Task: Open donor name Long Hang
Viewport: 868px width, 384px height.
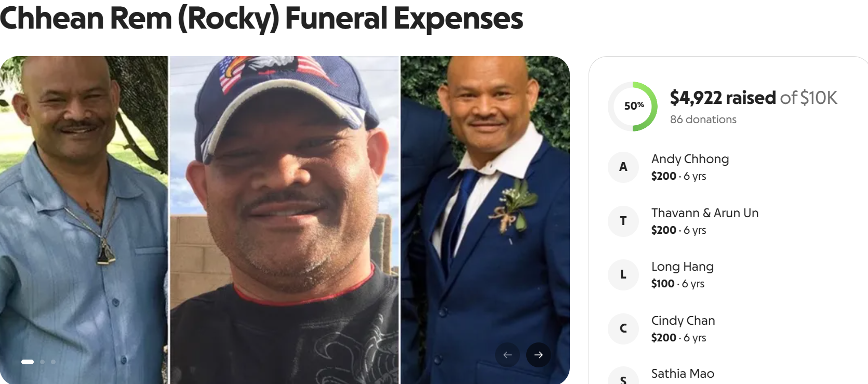Action: click(x=682, y=267)
